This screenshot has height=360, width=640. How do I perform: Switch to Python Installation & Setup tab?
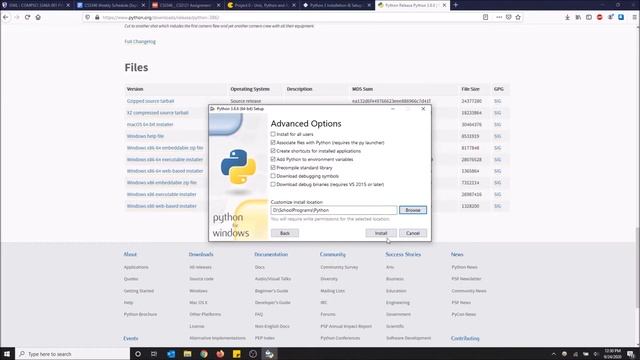coord(337,5)
